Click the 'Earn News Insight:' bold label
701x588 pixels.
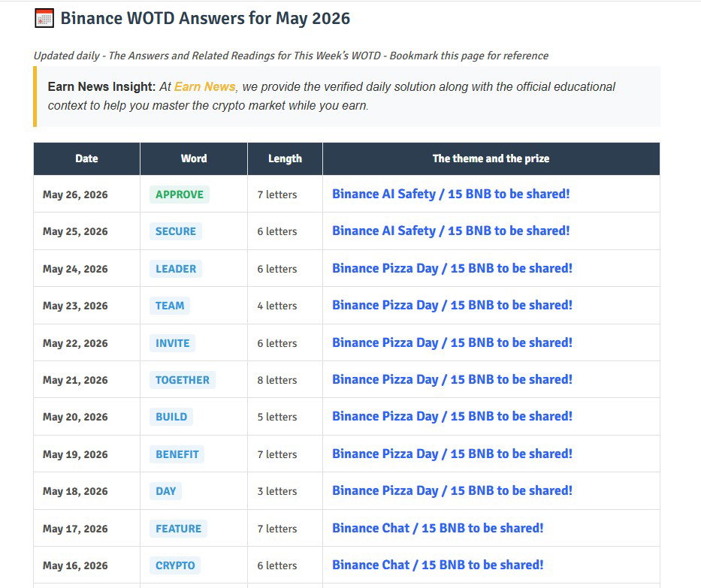101,86
